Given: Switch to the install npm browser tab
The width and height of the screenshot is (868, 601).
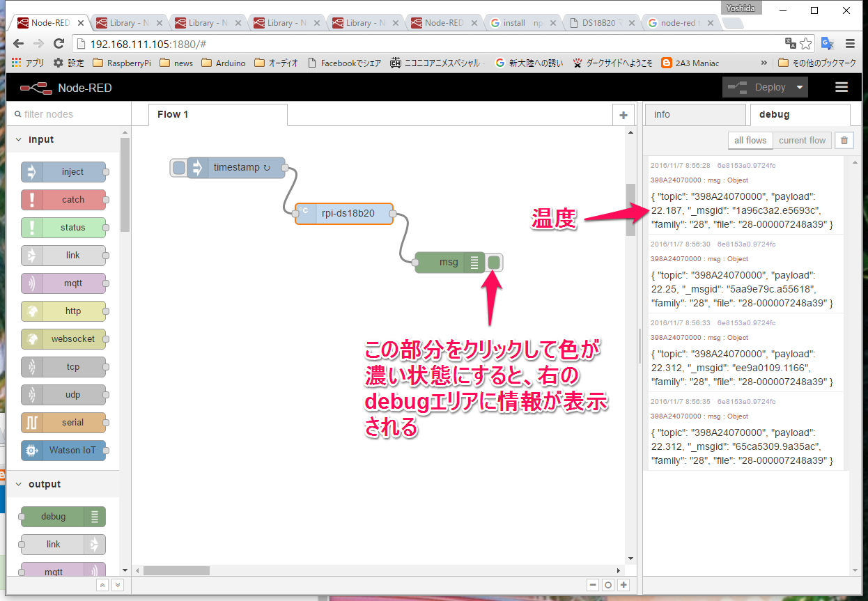Looking at the screenshot, I should pos(522,23).
